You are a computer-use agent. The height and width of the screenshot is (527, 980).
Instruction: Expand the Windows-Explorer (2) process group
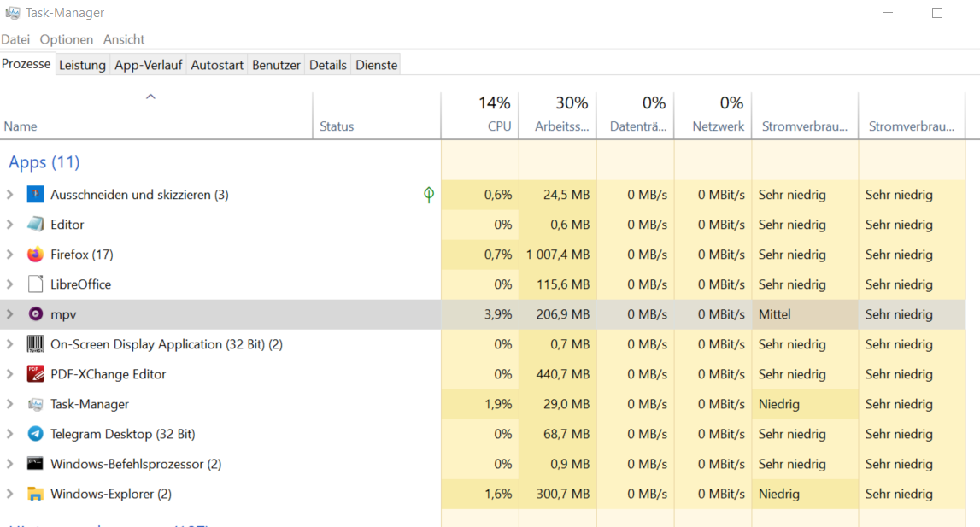point(10,494)
